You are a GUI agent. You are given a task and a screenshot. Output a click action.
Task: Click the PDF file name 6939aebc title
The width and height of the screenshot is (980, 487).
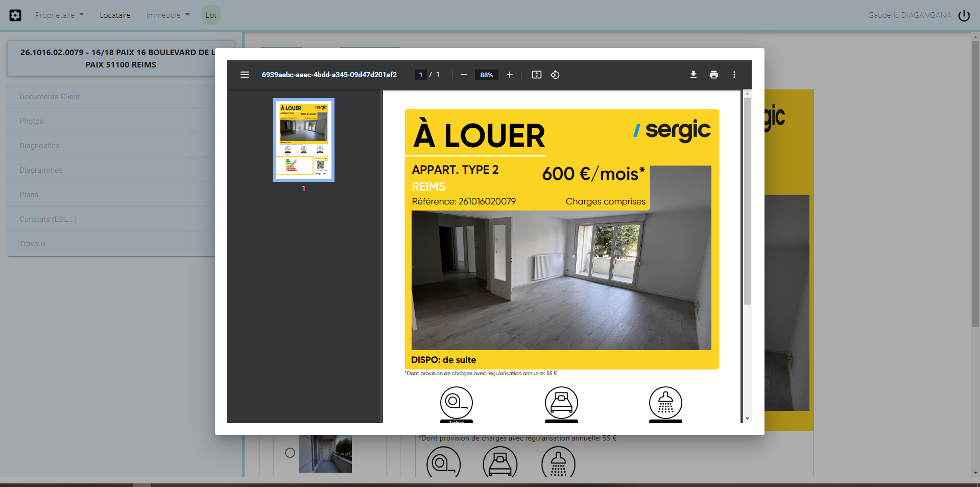[x=329, y=75]
